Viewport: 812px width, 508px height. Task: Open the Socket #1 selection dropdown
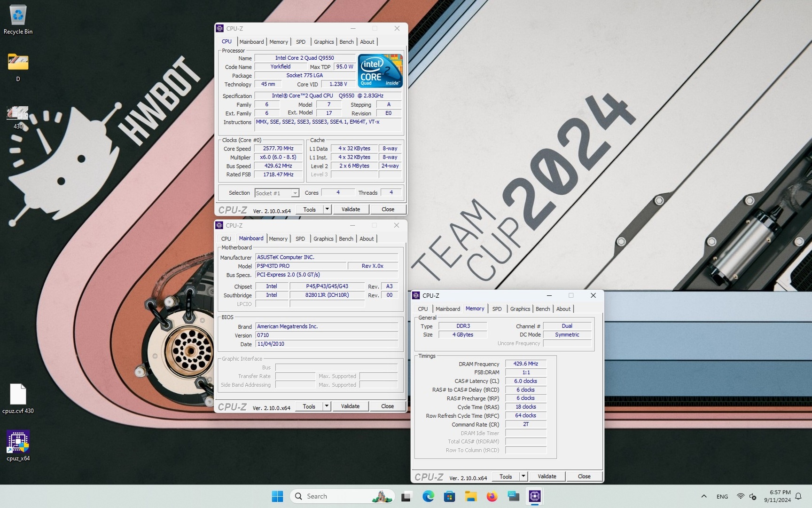pos(277,193)
